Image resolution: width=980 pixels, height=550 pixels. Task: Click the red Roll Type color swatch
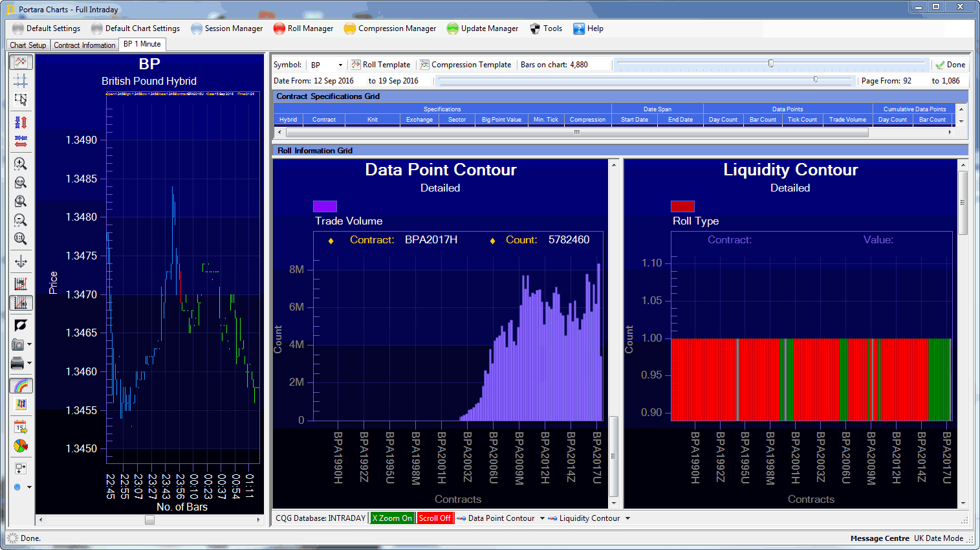tap(682, 206)
